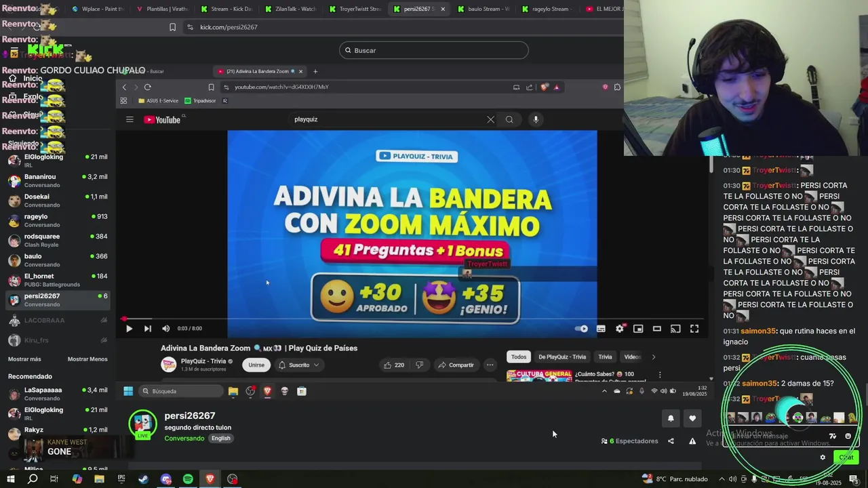Open options for Cultura General suggestion
868x488 pixels.
(x=660, y=375)
